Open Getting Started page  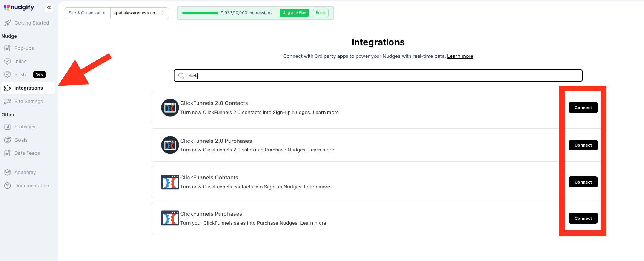click(x=32, y=23)
